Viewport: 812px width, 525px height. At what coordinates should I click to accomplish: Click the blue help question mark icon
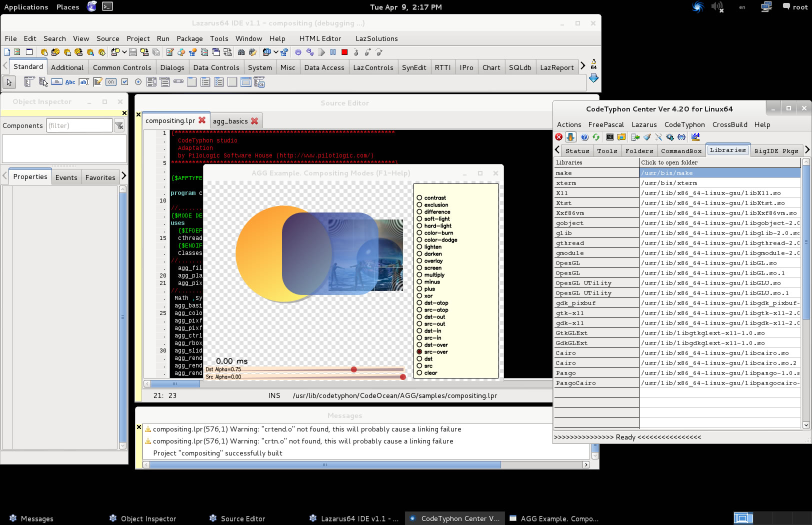[584, 137]
